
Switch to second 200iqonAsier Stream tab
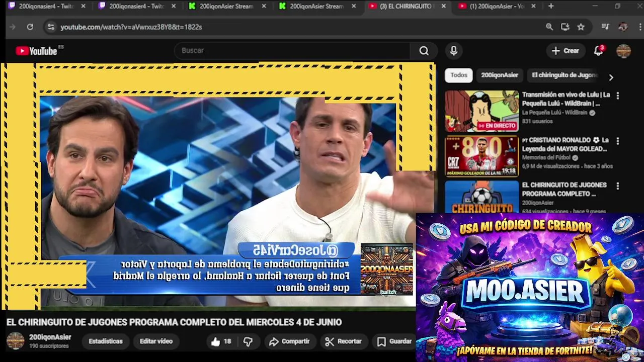[317, 6]
